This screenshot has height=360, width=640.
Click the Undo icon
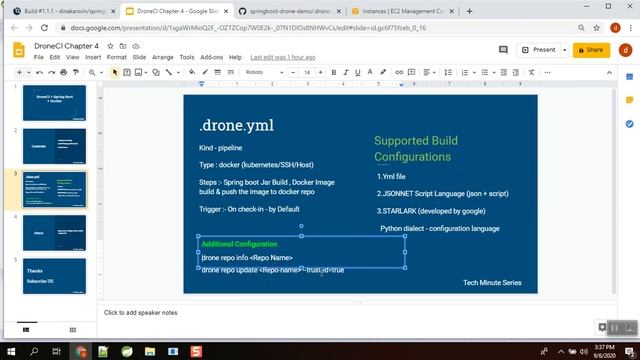[x=39, y=73]
